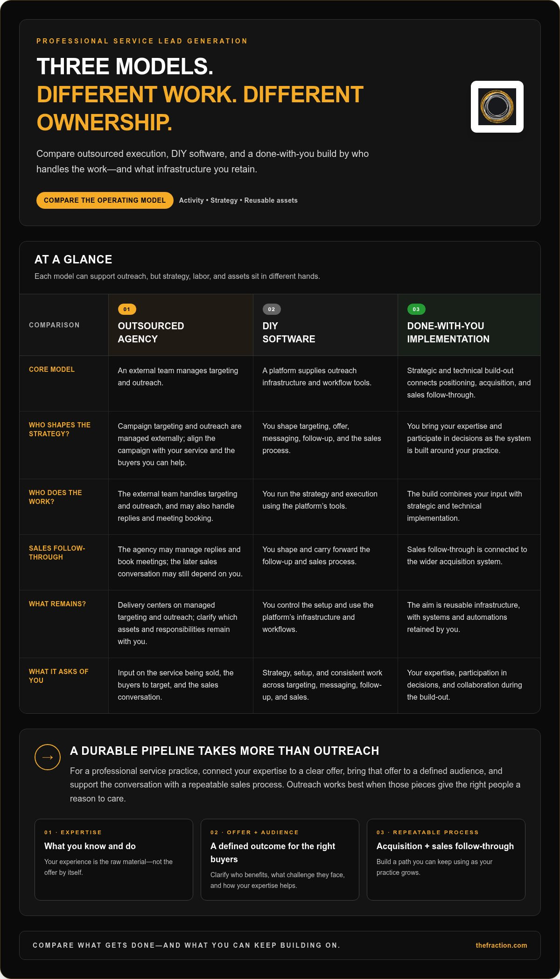Click the What Remains row label
Screen dimensions: 560x979
point(57,604)
